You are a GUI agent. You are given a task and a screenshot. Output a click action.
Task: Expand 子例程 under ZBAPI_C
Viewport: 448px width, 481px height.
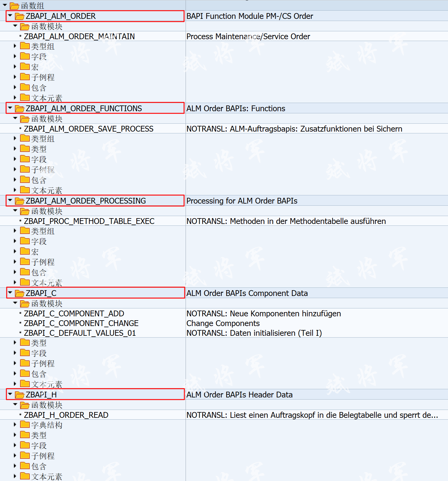15,363
